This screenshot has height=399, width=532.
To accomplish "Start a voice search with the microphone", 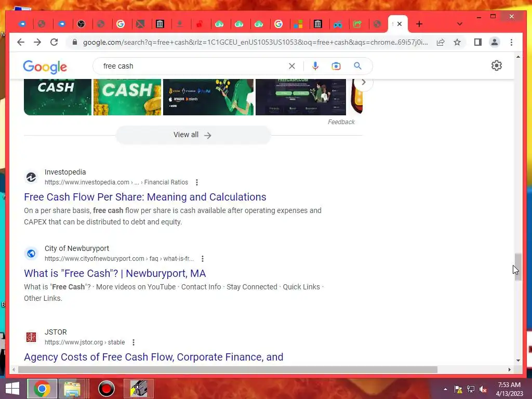I will coord(315,66).
